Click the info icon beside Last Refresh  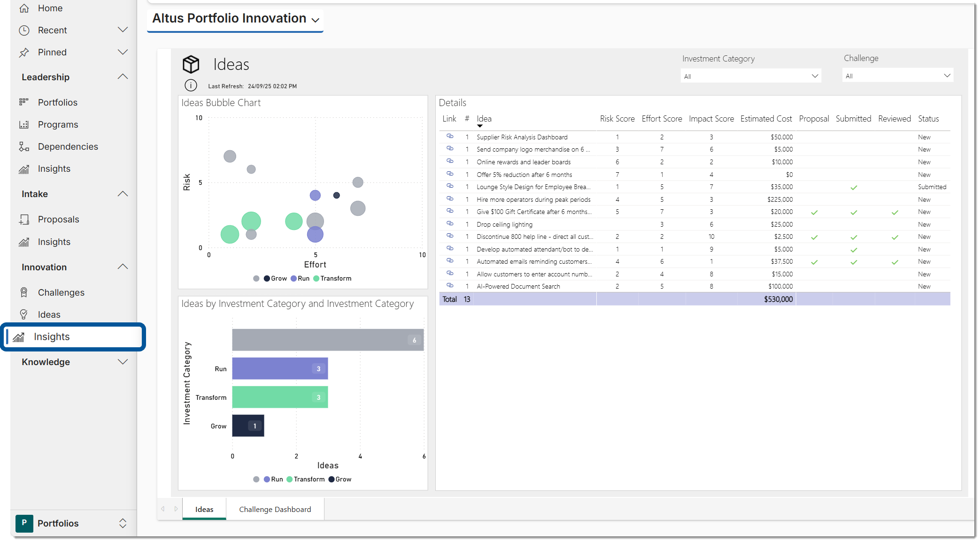coord(191,85)
